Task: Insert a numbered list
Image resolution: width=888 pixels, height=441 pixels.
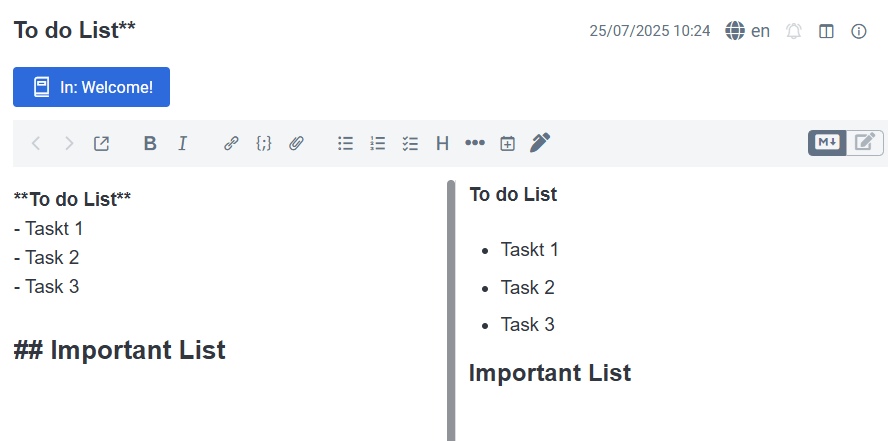Action: tap(377, 143)
